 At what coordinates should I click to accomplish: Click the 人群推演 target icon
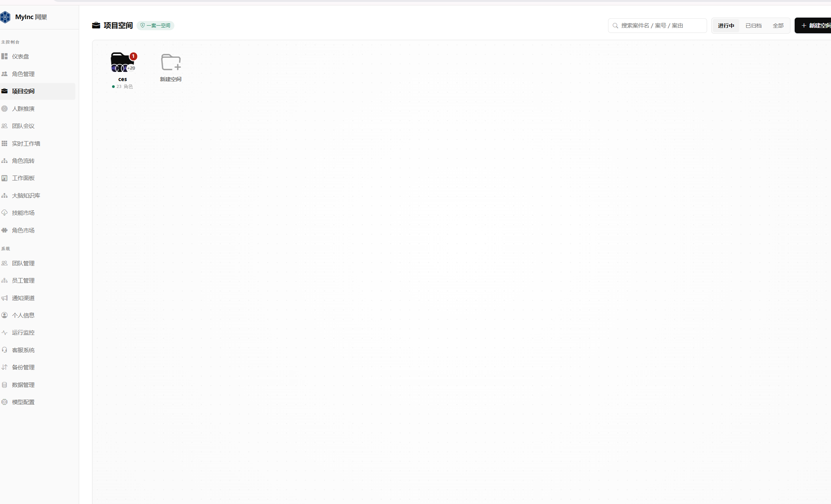(x=5, y=109)
